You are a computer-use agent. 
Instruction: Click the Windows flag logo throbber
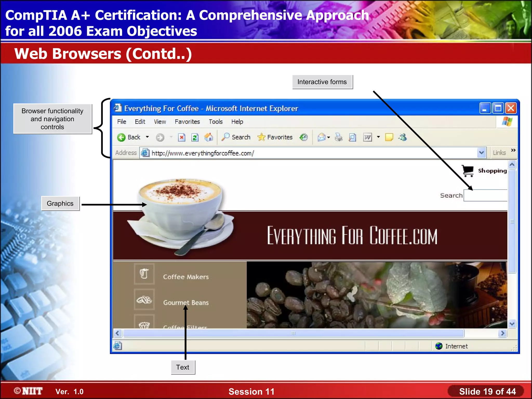coord(507,121)
